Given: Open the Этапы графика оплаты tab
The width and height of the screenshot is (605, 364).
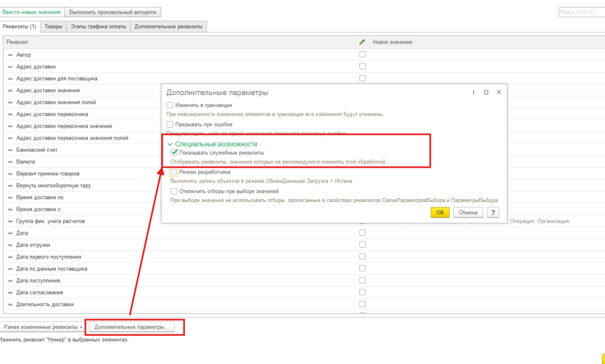Looking at the screenshot, I should click(98, 27).
